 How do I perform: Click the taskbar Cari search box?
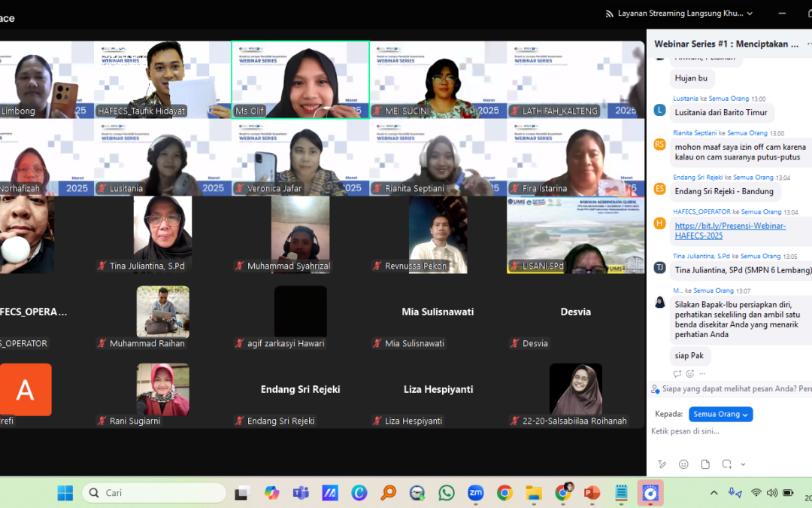(x=154, y=493)
